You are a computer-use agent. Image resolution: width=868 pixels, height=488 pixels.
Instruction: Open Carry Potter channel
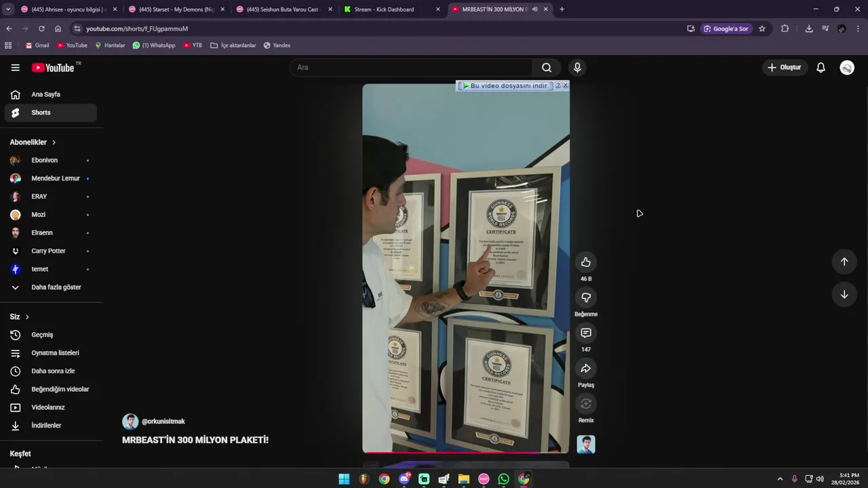click(52, 251)
